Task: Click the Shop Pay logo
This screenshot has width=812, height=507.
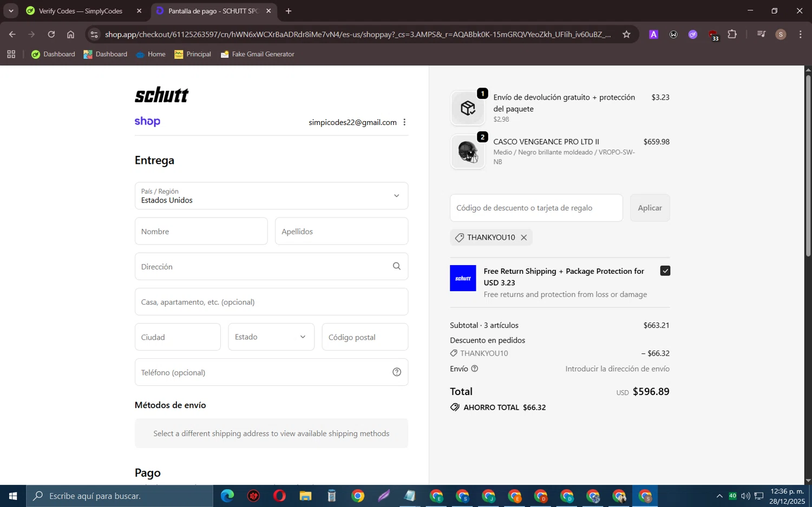Action: point(147,122)
